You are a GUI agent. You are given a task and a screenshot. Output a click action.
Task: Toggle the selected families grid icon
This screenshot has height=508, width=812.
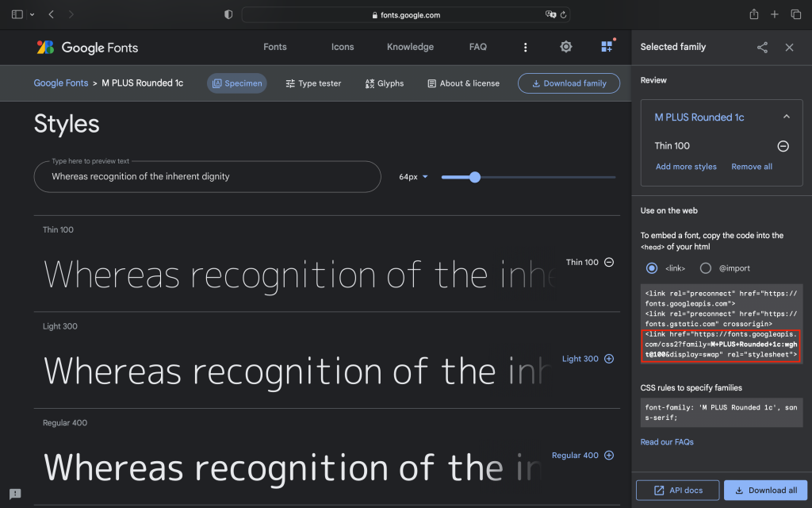(607, 47)
